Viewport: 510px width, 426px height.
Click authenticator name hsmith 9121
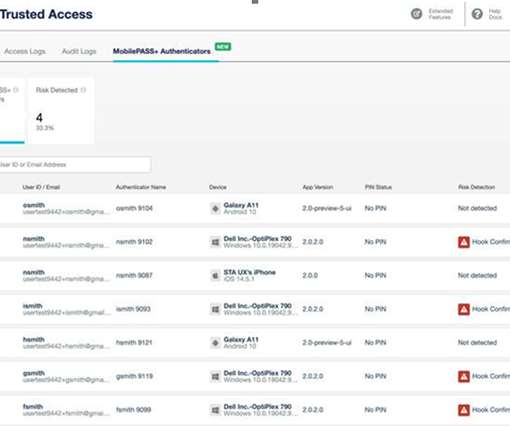coord(134,343)
